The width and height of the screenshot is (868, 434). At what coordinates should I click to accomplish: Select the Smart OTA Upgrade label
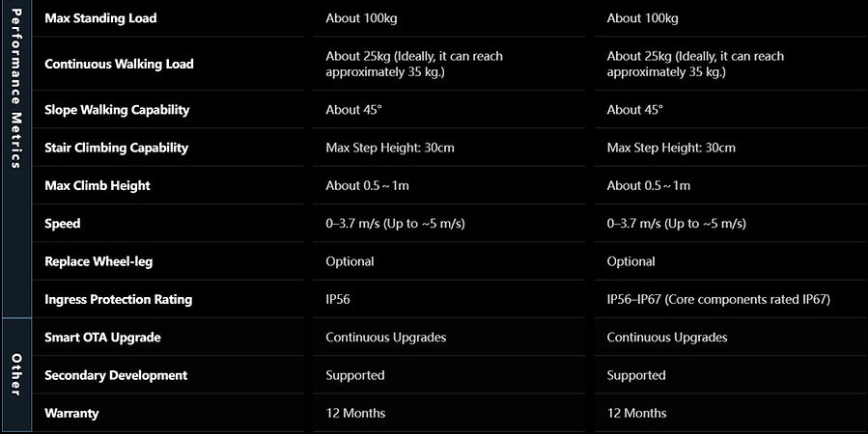coord(102,338)
